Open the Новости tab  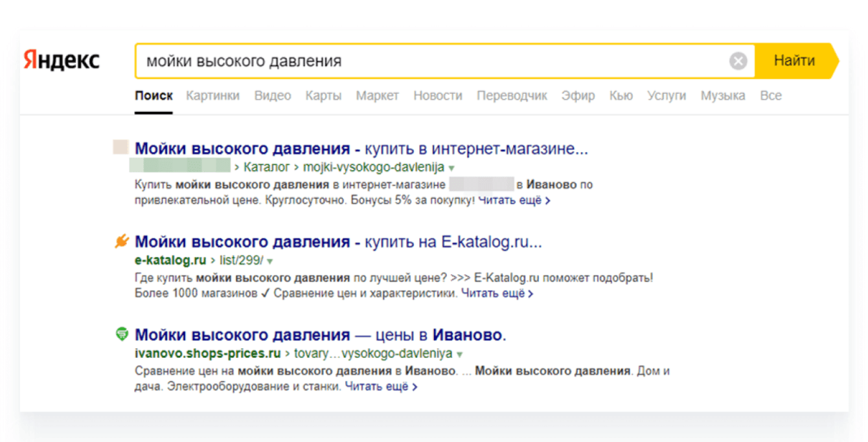pyautogui.click(x=438, y=96)
